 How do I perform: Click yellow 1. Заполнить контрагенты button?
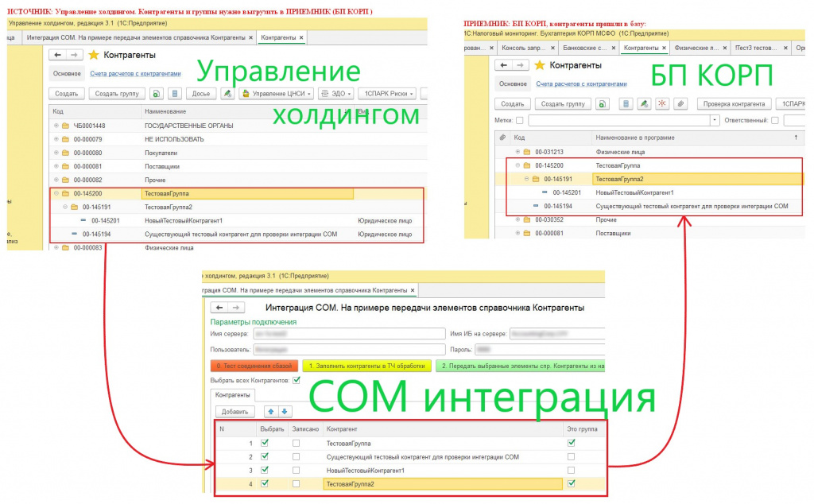click(366, 366)
